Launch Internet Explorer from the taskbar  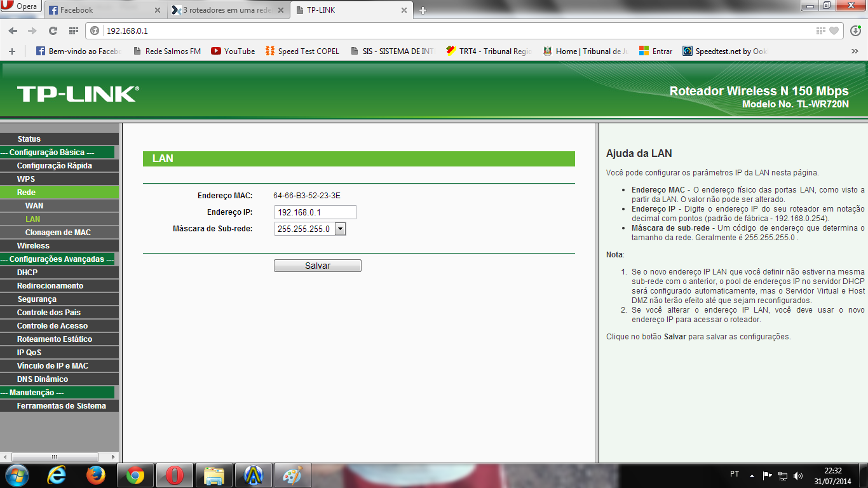click(x=57, y=475)
